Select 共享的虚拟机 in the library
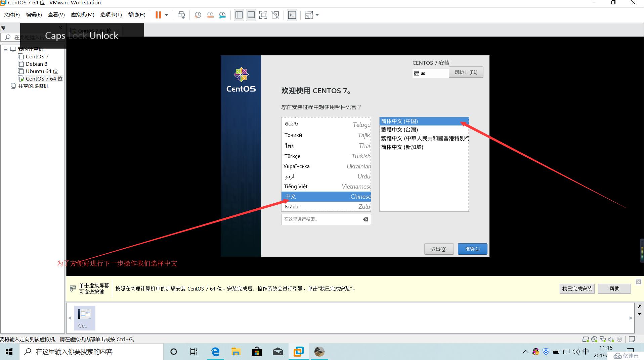644x360 pixels. 33,86
